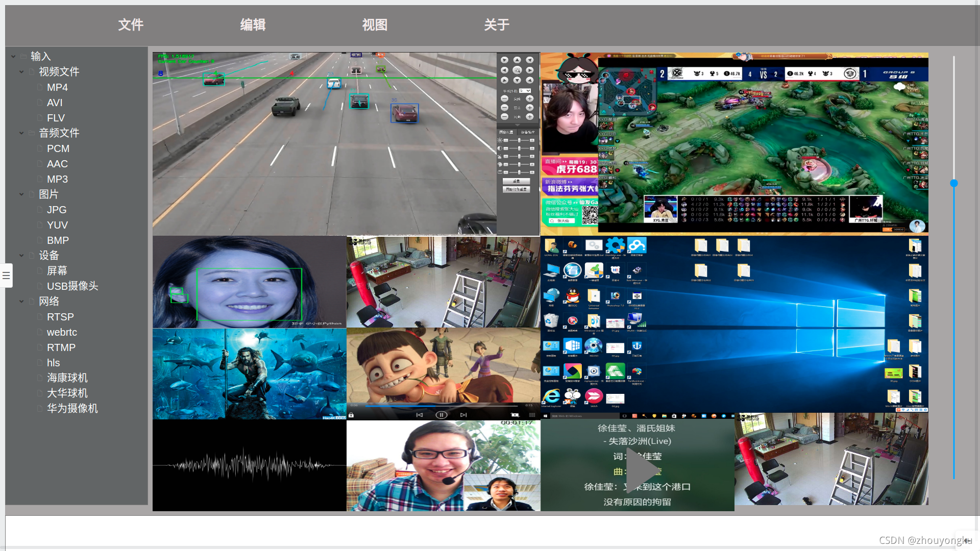Click QQ penguin icon in desktop stream
Image resolution: width=980 pixels, height=551 pixels.
[573, 296]
